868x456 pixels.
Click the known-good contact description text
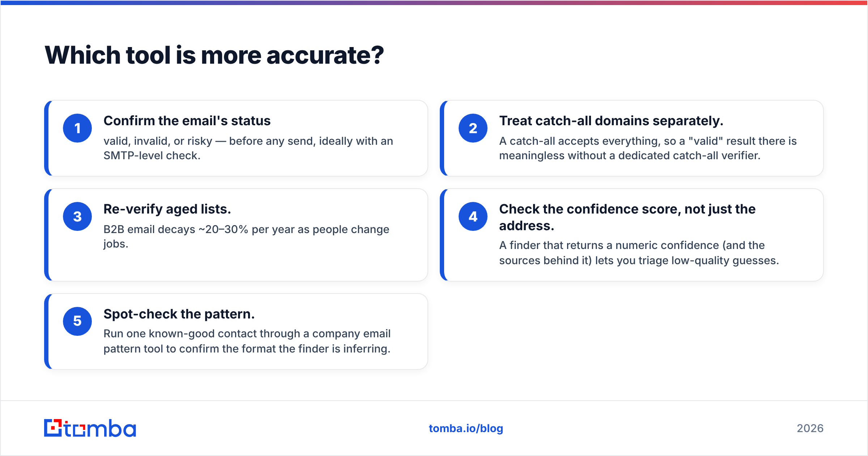point(247,341)
